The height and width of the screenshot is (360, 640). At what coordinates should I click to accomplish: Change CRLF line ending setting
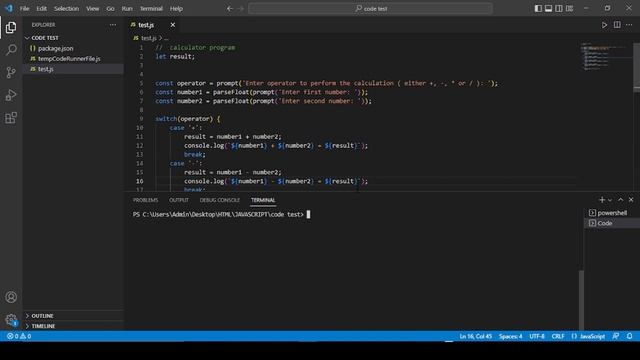click(x=558, y=336)
